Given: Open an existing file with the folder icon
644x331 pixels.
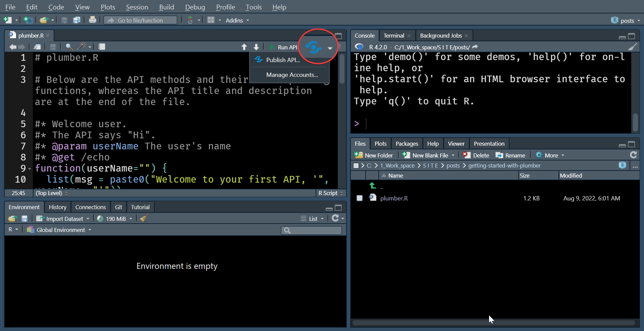Looking at the screenshot, I should pos(44,20).
